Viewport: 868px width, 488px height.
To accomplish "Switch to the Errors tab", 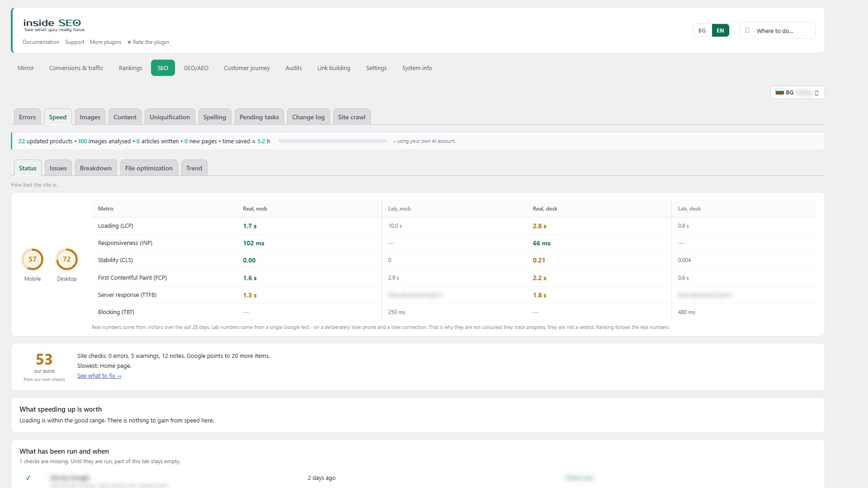I will [27, 117].
